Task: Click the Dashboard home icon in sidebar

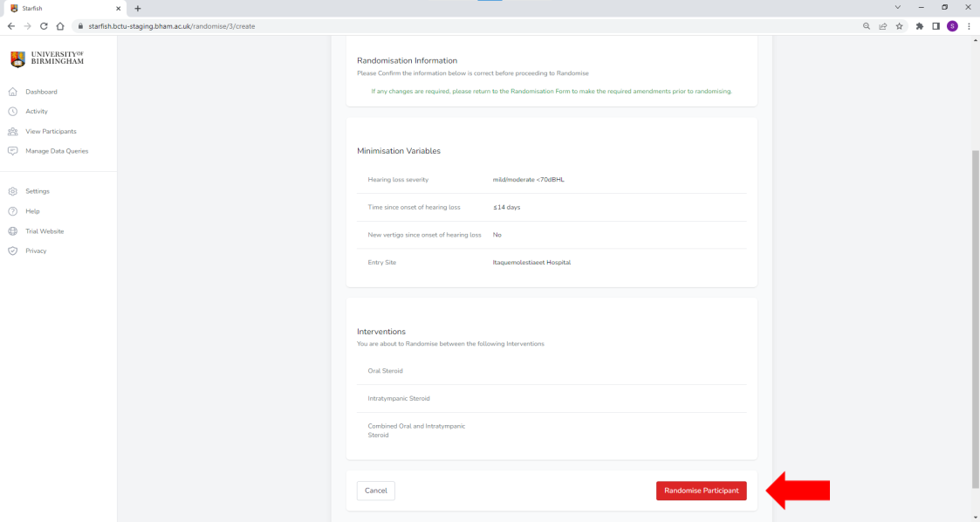Action: tap(12, 92)
